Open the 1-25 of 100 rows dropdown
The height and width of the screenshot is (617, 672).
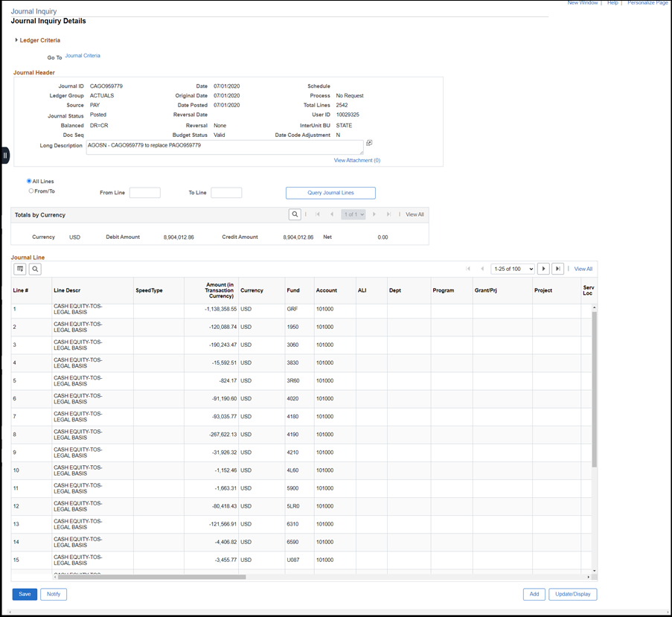pyautogui.click(x=513, y=269)
